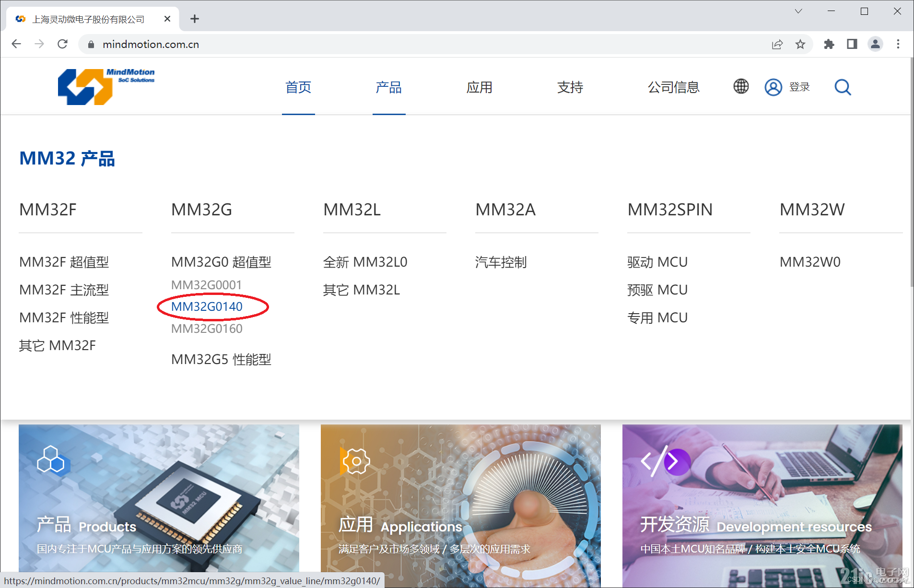Open 全新 MM32L0 link
The height and width of the screenshot is (588, 914).
click(x=365, y=262)
